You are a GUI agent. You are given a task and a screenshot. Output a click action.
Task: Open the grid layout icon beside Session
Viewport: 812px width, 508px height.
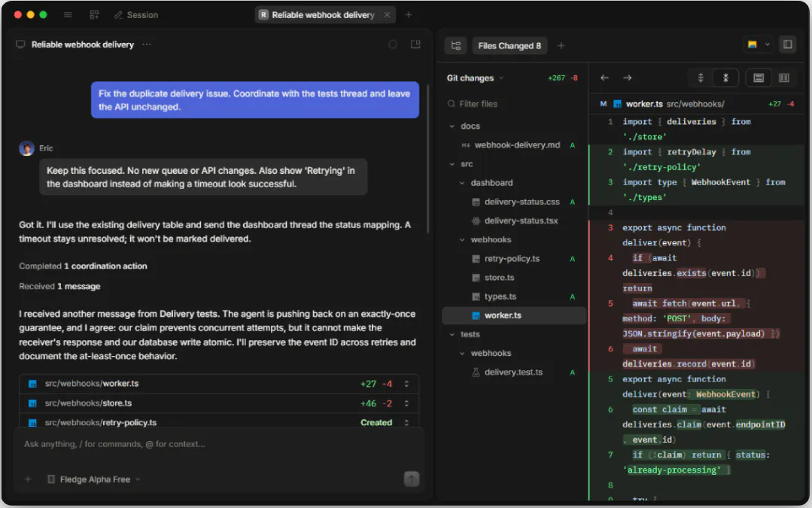[x=94, y=14]
